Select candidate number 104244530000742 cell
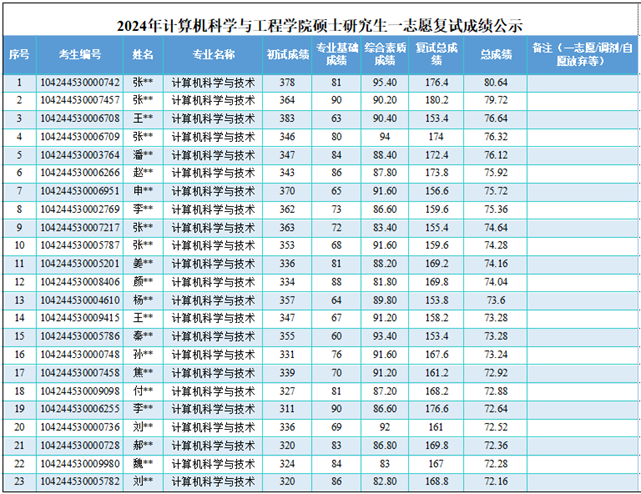Screen dimensions: 641x494 tap(80, 82)
